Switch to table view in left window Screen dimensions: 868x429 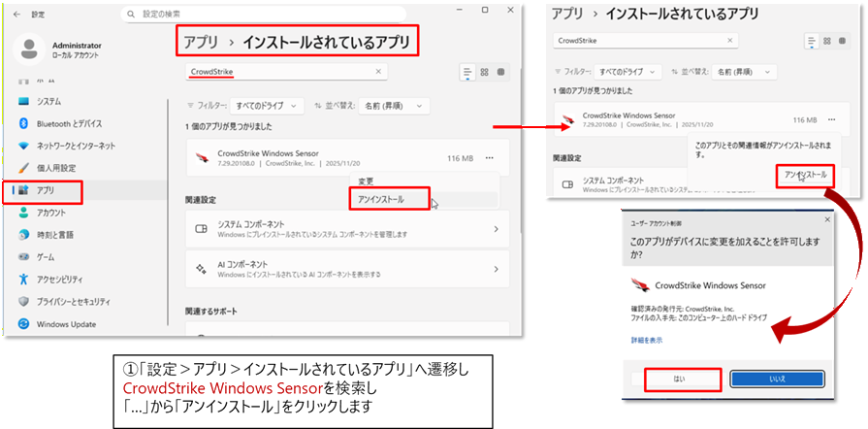(x=501, y=73)
